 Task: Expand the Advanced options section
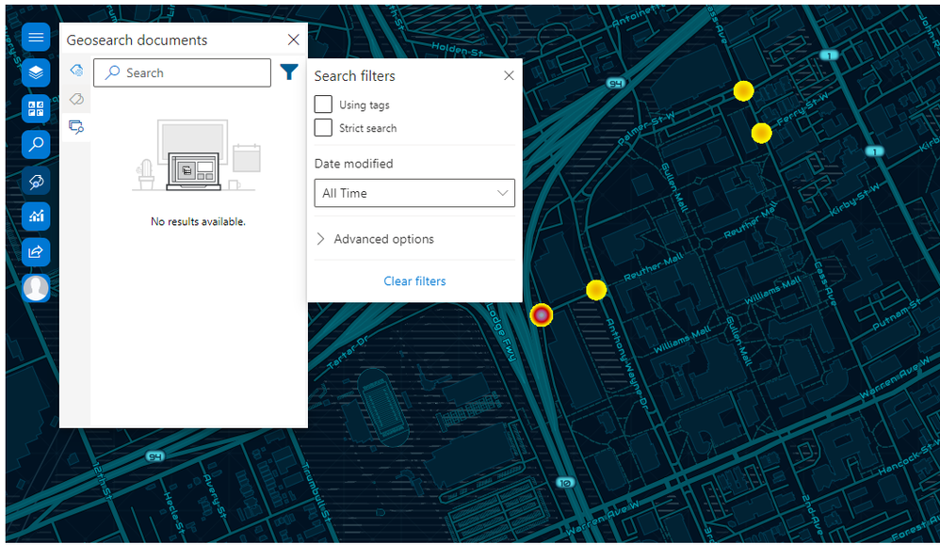(376, 239)
